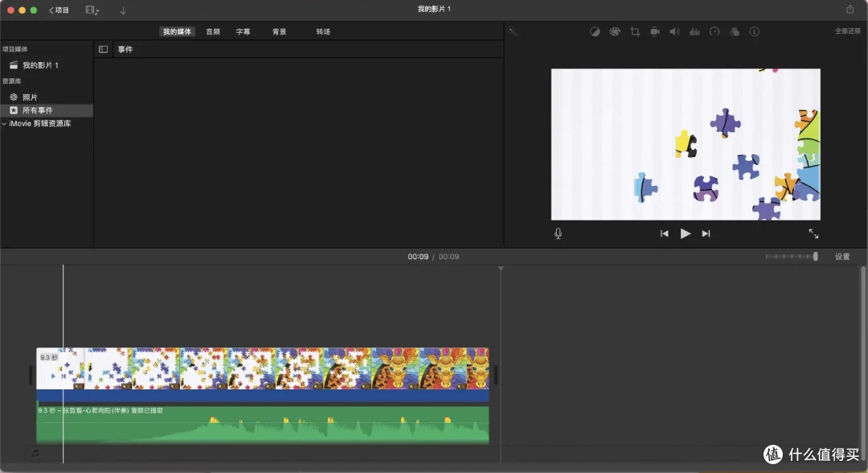868x473 pixels.
Task: Switch to the 我的媒体 tab
Action: pos(177,31)
